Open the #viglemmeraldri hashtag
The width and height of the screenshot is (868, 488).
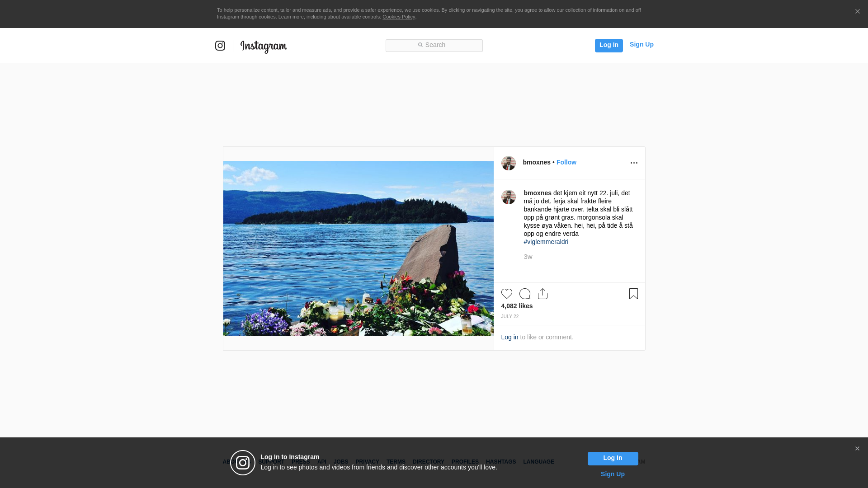pyautogui.click(x=546, y=242)
